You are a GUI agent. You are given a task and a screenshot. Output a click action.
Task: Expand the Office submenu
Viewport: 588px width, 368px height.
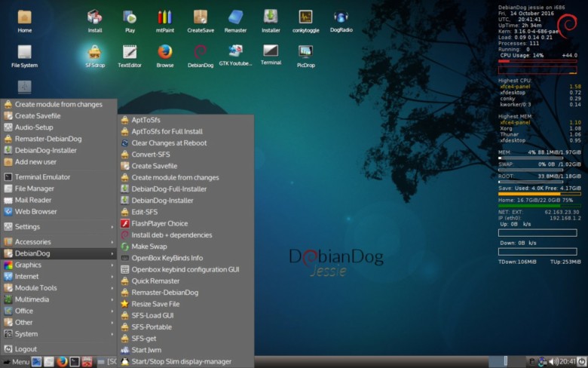pos(59,311)
